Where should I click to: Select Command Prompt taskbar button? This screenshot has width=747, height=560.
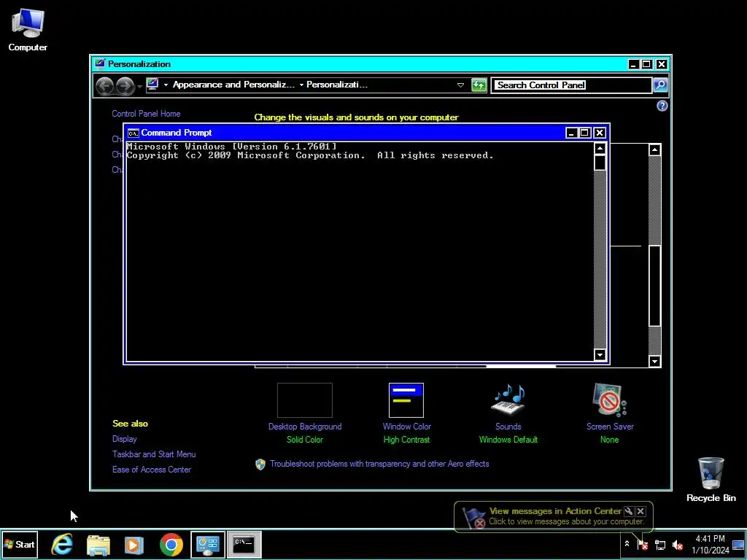(244, 544)
